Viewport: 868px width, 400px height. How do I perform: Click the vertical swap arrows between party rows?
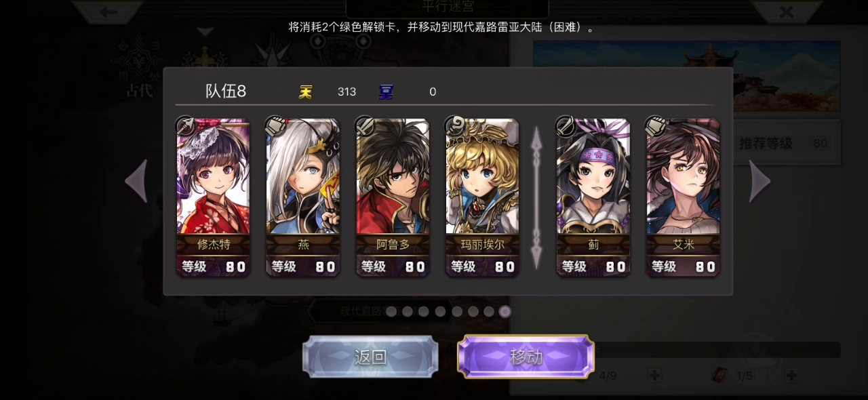[536, 197]
